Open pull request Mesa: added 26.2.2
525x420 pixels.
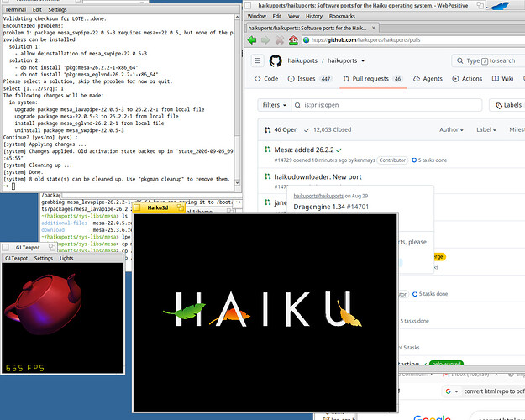click(x=304, y=150)
